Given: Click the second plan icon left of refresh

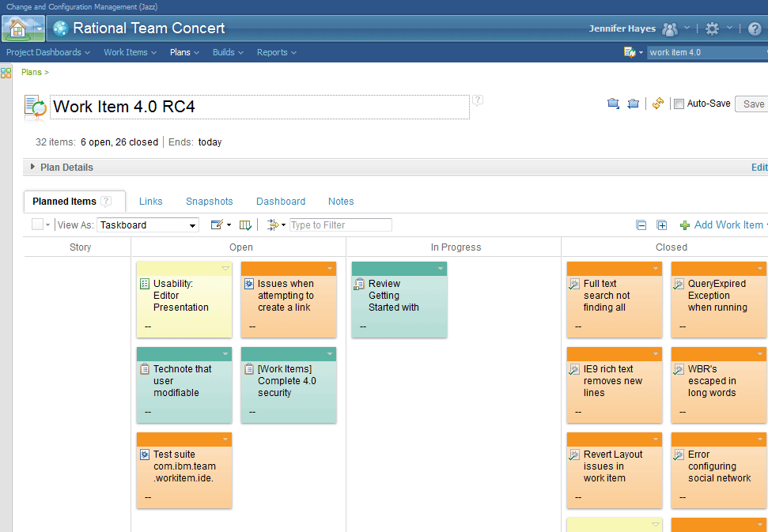Looking at the screenshot, I should point(634,104).
